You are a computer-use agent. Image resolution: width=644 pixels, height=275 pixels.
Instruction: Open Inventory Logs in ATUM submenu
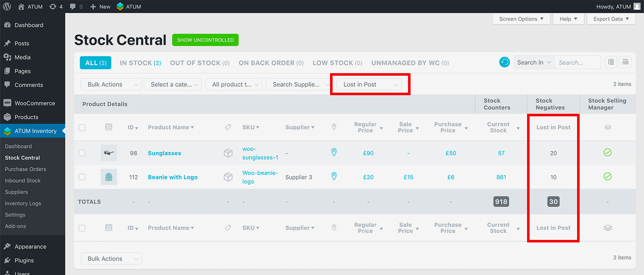23,203
